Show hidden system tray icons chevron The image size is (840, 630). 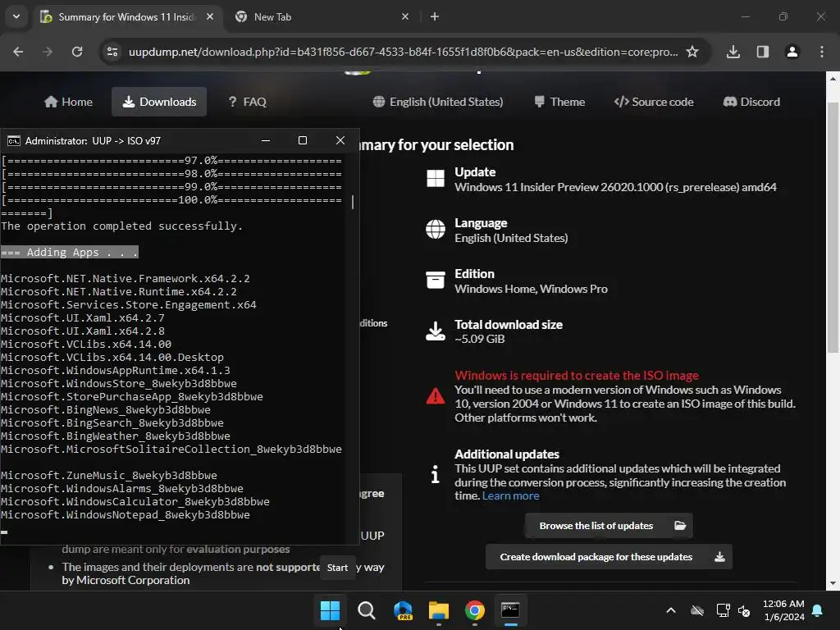671,610
